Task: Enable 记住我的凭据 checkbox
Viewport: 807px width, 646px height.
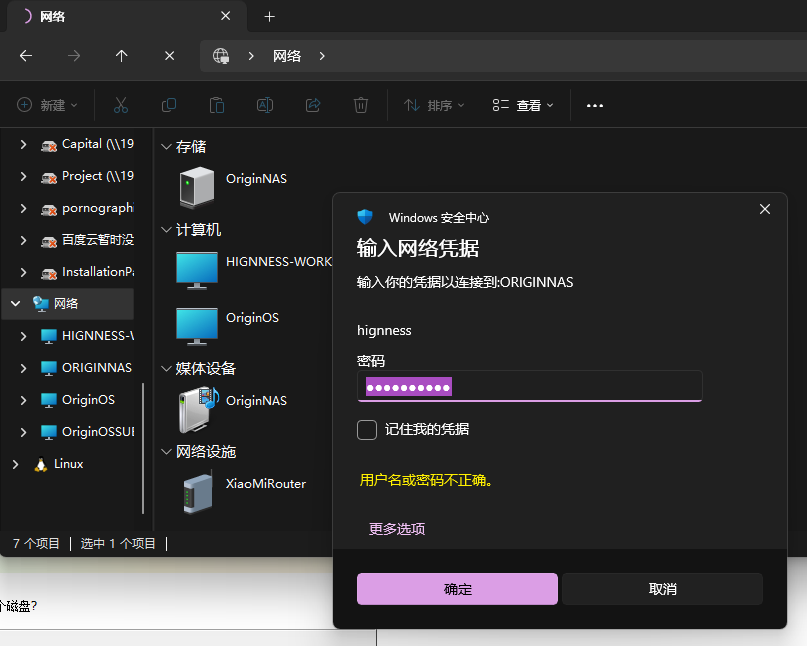Action: [x=367, y=430]
